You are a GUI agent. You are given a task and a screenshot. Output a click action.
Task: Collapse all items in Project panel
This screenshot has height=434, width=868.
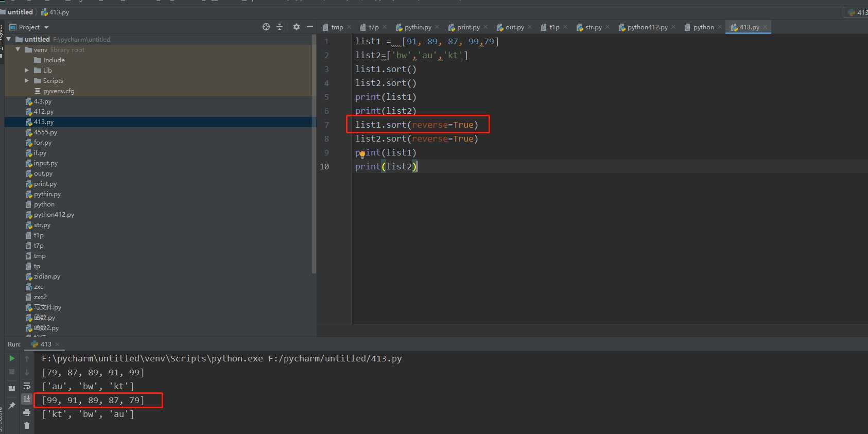280,27
